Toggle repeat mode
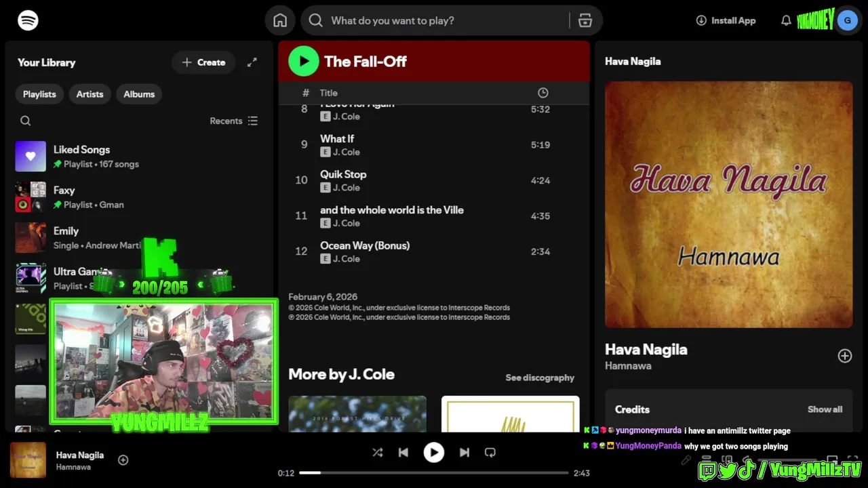 [490, 453]
